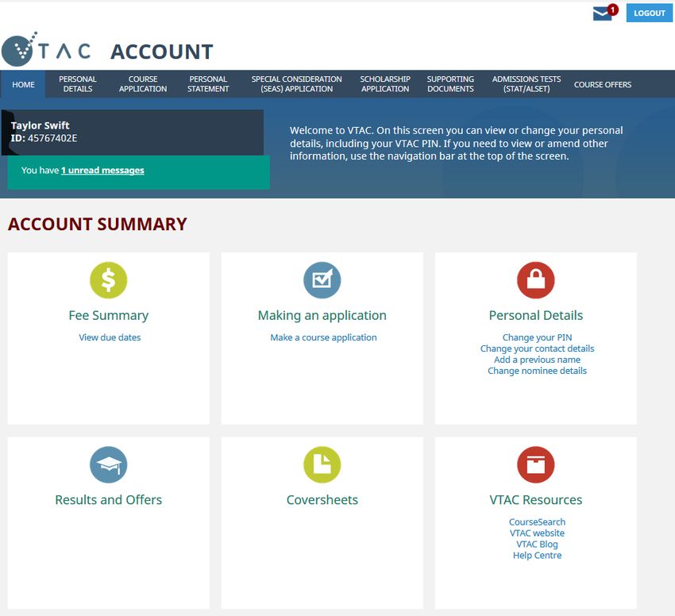The height and width of the screenshot is (616, 675).
Task: Open Special Consideration (SEAS) Application tab
Action: [x=297, y=84]
